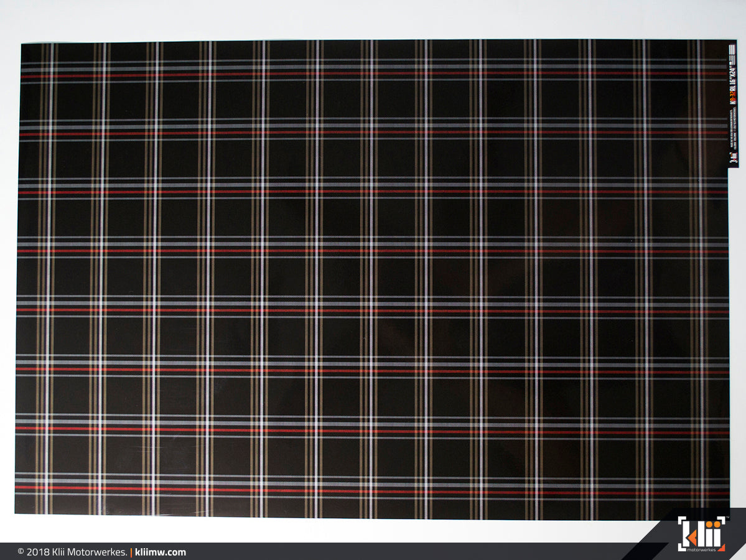Open the kliimw.com link
The height and width of the screenshot is (560, 746).
click(159, 552)
